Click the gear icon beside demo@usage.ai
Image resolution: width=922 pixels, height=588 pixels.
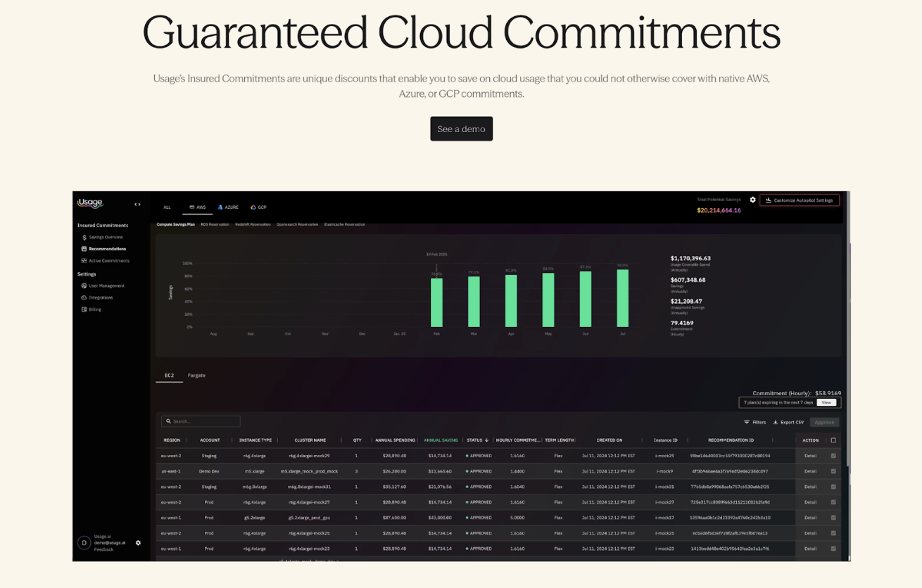click(138, 543)
